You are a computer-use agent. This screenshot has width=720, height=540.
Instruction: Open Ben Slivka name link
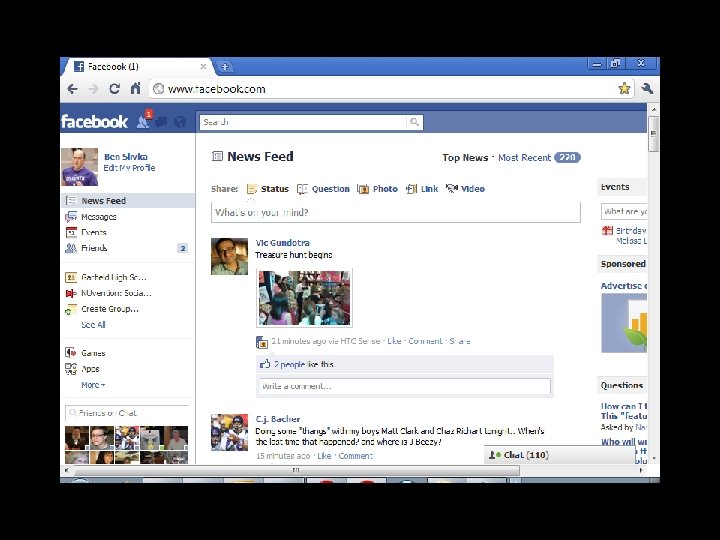pyautogui.click(x=125, y=157)
